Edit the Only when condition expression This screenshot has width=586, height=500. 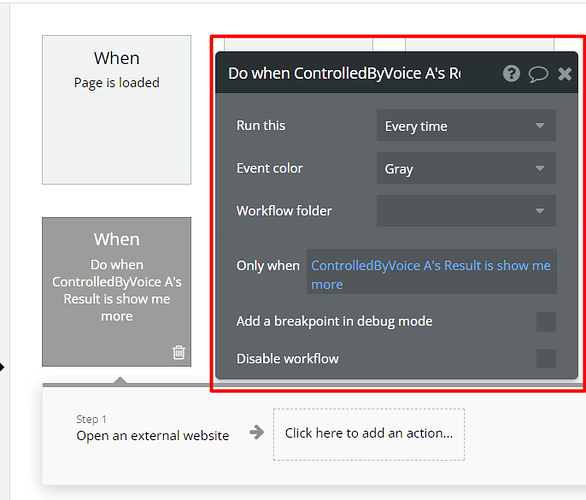(x=431, y=272)
